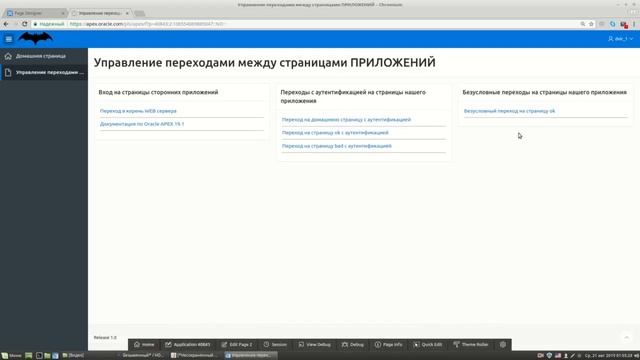Click the taskbar clock date
This screenshot has width=640, height=360.
609,356
